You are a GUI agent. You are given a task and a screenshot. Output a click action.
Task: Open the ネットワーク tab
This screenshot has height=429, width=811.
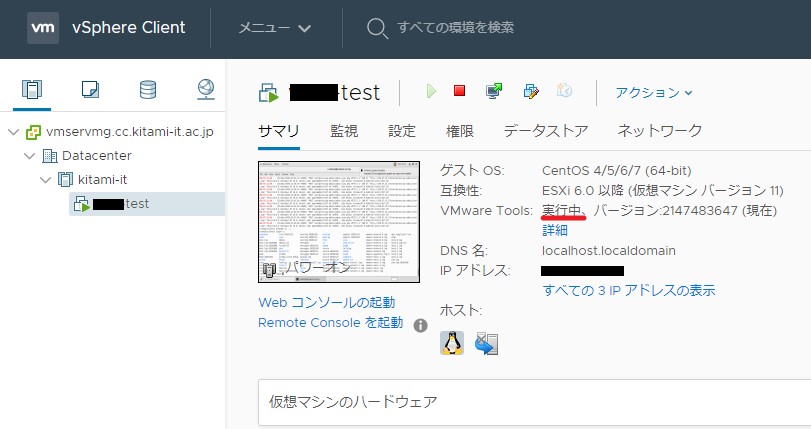(659, 131)
